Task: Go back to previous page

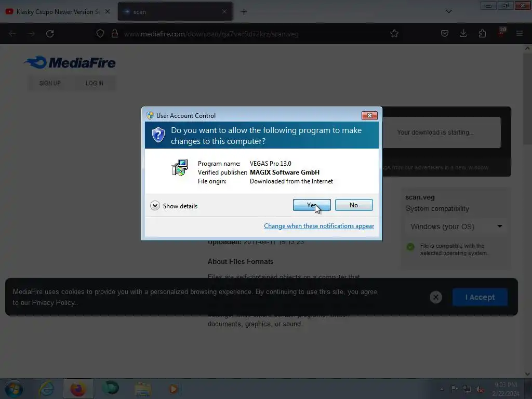Action: click(12, 34)
